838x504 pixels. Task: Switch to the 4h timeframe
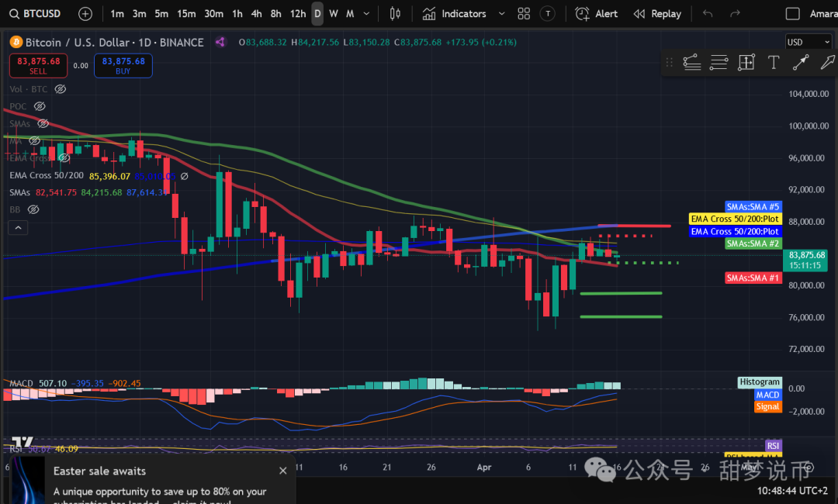256,14
